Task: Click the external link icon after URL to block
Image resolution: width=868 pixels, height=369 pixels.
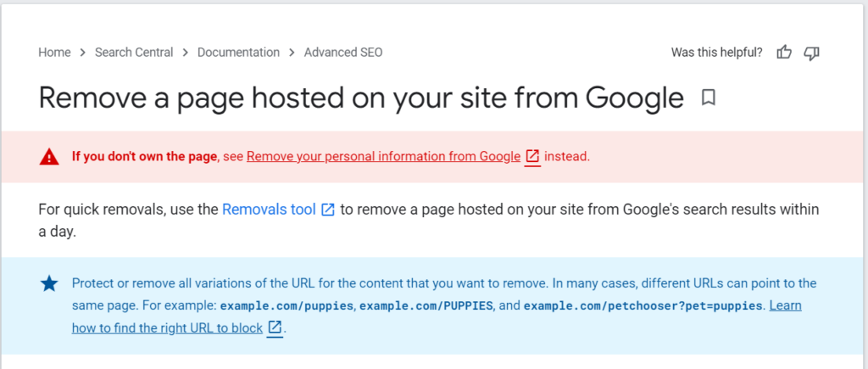Action: (275, 327)
